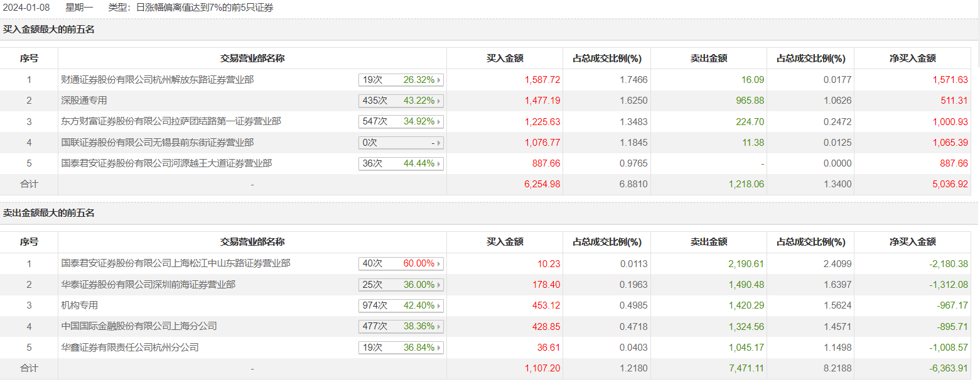Select 国联证券无锡县前东街证券营业部 entry
Image resolution: width=980 pixels, height=384 pixels.
(157, 143)
